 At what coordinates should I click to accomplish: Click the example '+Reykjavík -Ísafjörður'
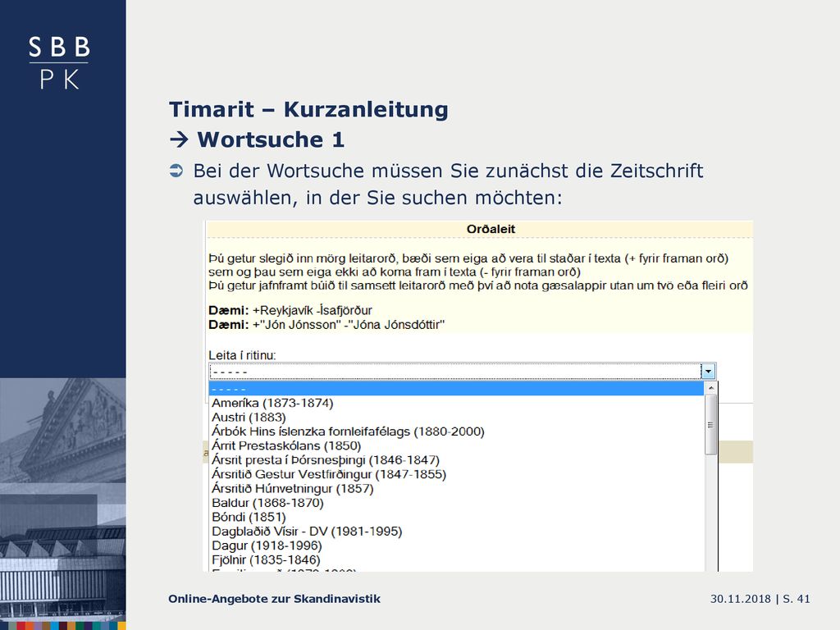click(x=313, y=310)
